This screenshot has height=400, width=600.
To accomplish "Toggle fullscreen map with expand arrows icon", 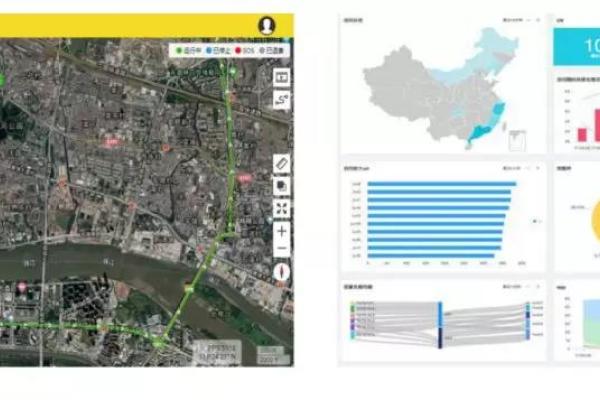I will coord(282,209).
